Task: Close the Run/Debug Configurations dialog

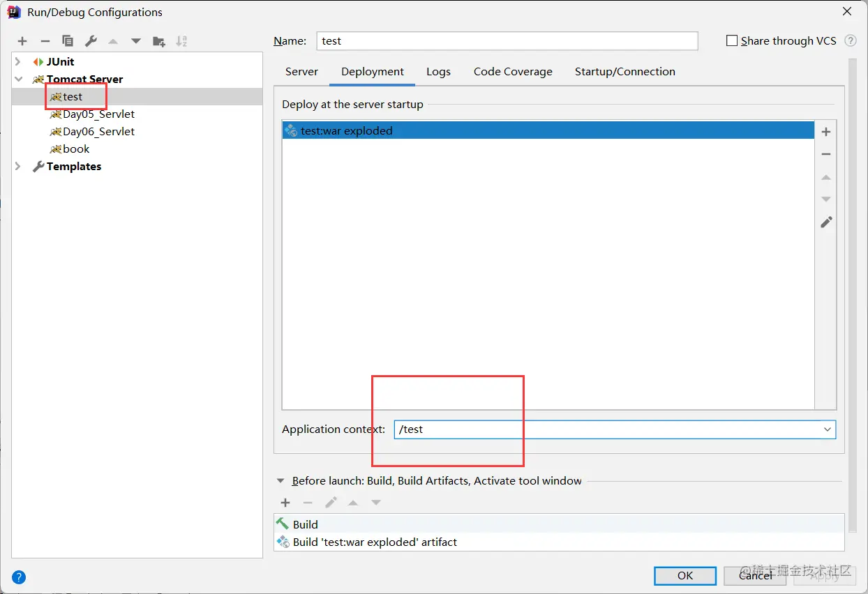Action: (x=847, y=12)
